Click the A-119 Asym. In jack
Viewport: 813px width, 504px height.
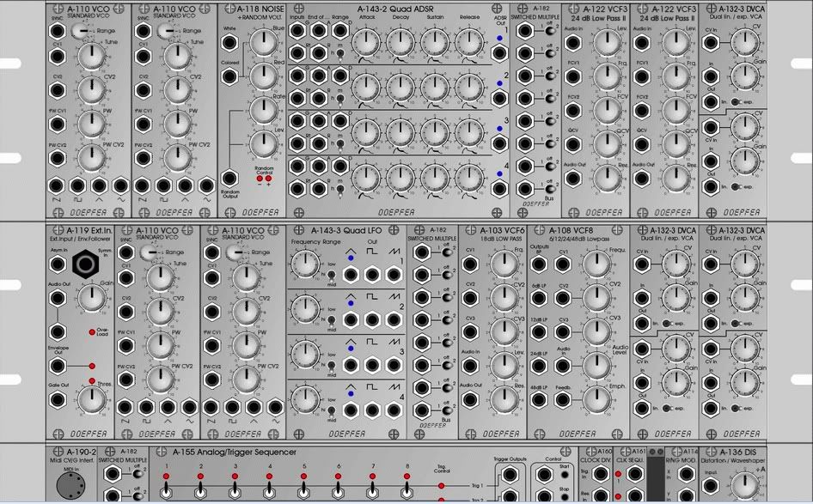click(x=57, y=264)
